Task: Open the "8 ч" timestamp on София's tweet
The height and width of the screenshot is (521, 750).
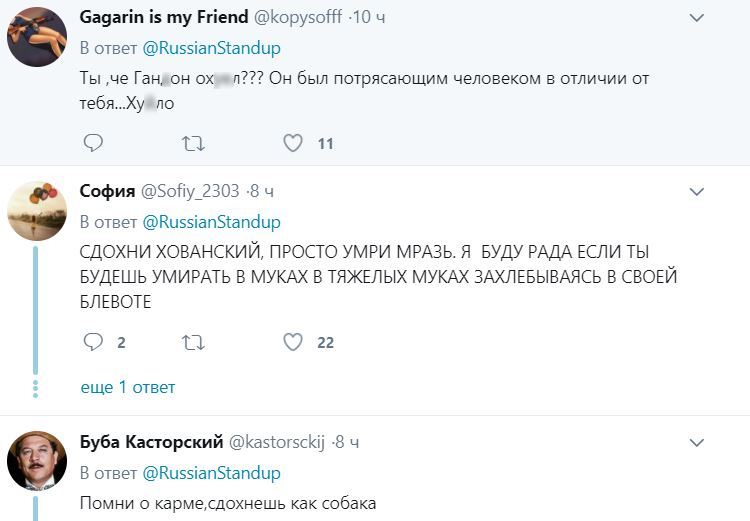Action: 261,191
